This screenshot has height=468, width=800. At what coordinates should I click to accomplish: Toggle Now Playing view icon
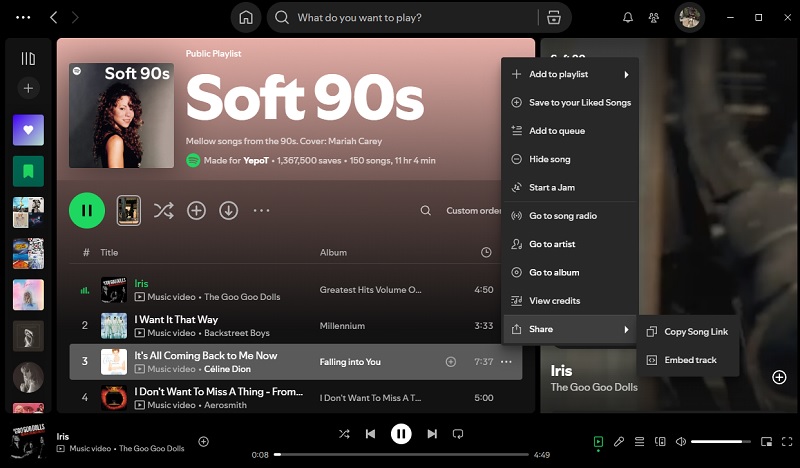[x=598, y=441]
